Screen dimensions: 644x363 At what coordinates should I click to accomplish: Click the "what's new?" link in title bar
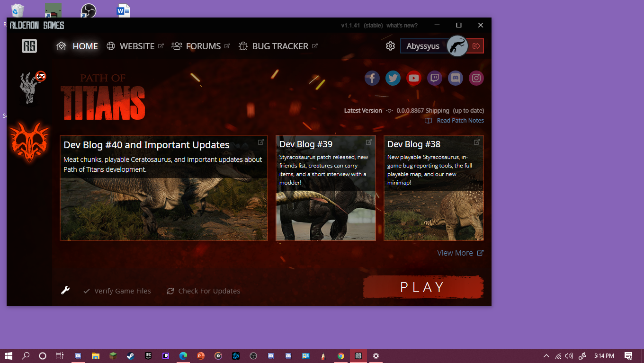point(402,26)
